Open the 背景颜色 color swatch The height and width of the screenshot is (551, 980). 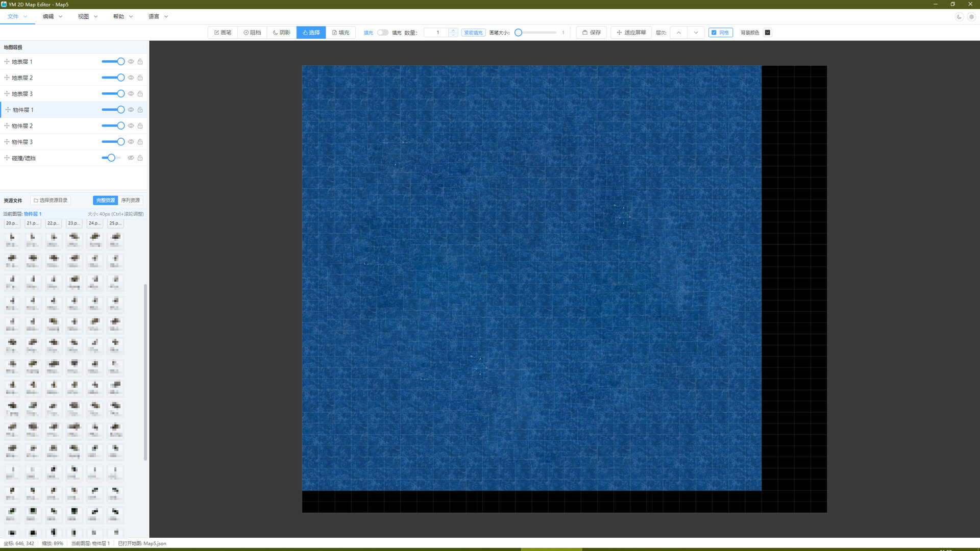[767, 33]
